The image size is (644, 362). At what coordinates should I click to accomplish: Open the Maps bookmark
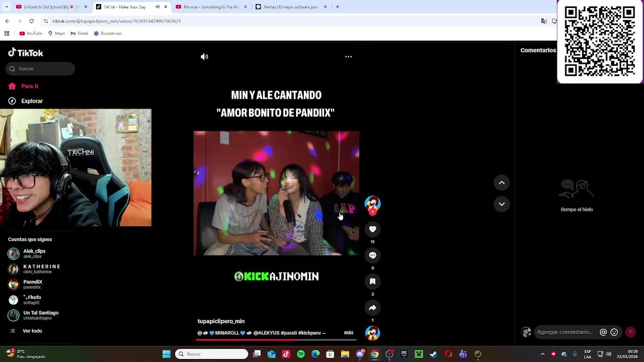[56, 34]
